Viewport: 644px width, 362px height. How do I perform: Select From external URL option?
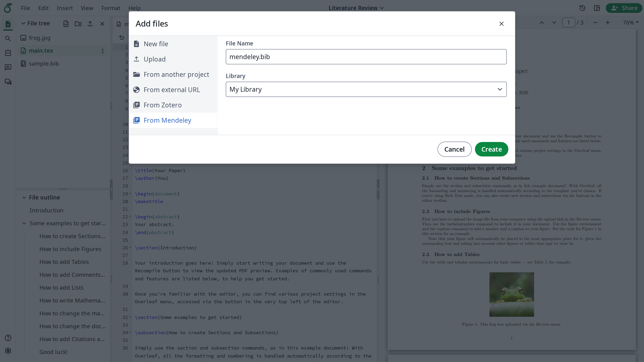(173, 89)
